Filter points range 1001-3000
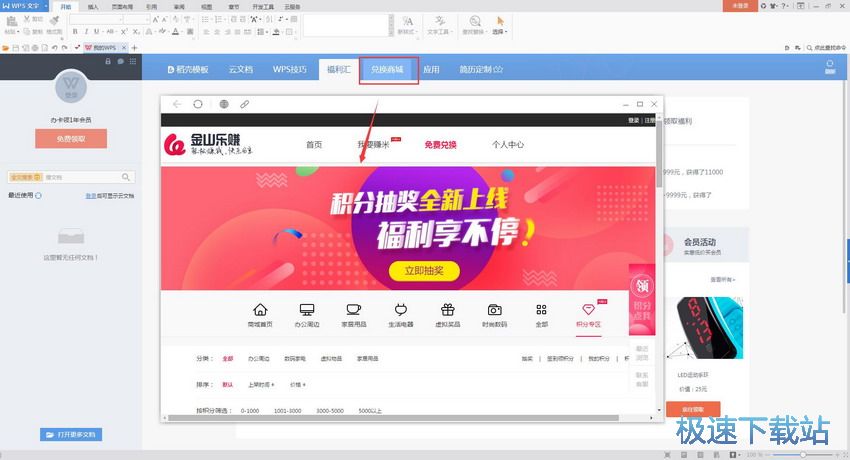 (287, 411)
